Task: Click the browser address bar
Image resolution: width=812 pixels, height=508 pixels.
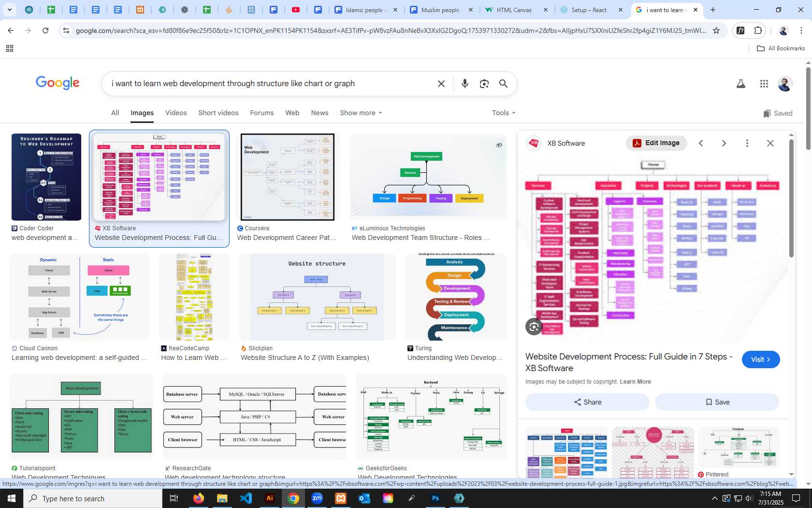Action: [x=391, y=30]
